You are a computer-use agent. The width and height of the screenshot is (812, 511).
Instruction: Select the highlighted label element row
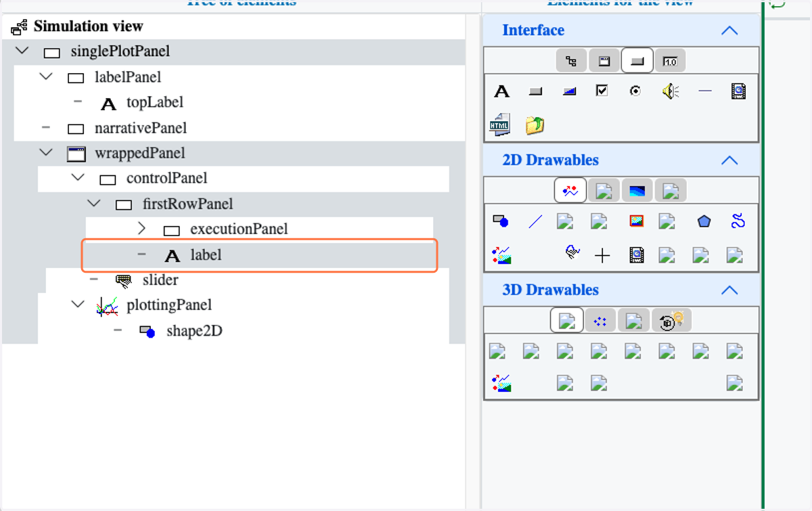coord(259,255)
